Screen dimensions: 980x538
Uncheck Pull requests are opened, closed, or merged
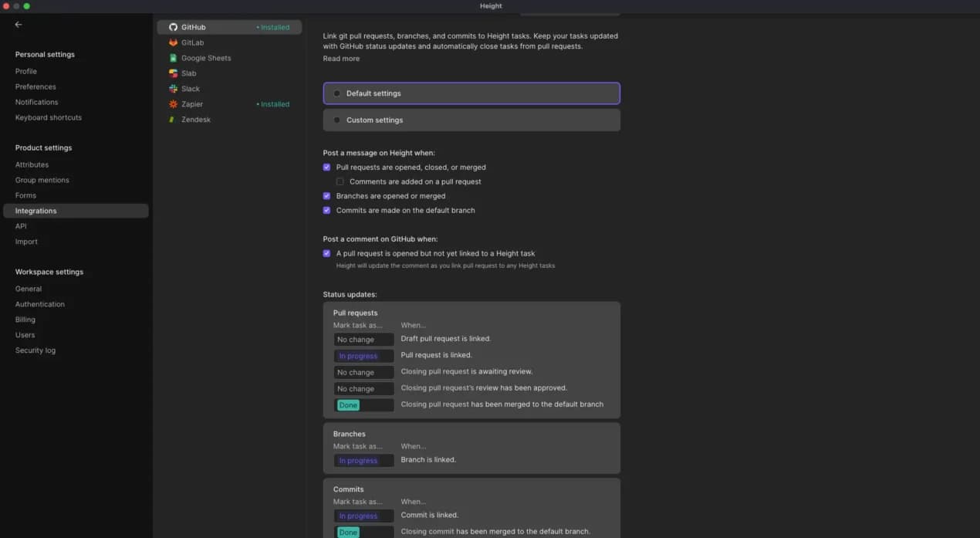[326, 167]
